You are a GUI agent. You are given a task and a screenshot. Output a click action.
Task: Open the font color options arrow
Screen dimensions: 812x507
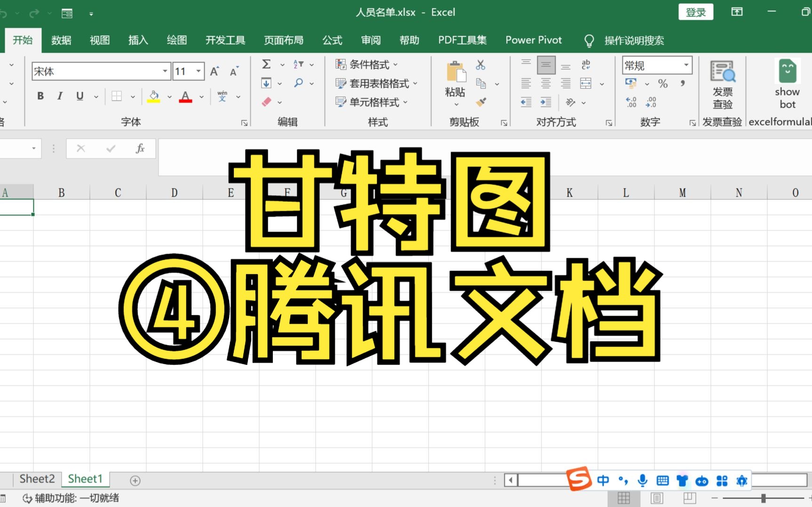tap(201, 97)
